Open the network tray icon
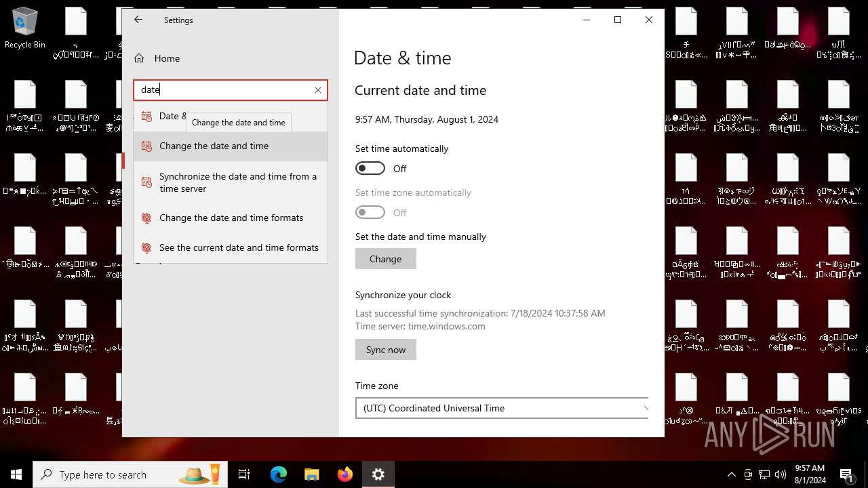868x488 pixels. pyautogui.click(x=764, y=474)
